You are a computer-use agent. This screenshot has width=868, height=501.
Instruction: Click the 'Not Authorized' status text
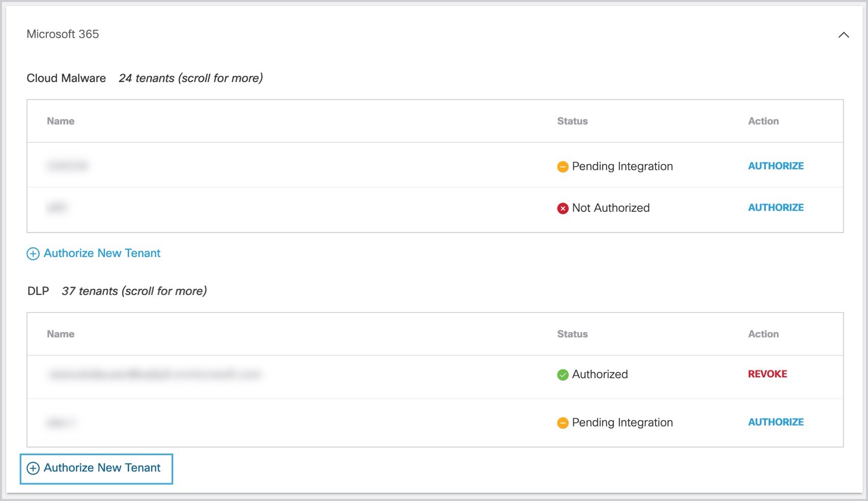coord(611,208)
